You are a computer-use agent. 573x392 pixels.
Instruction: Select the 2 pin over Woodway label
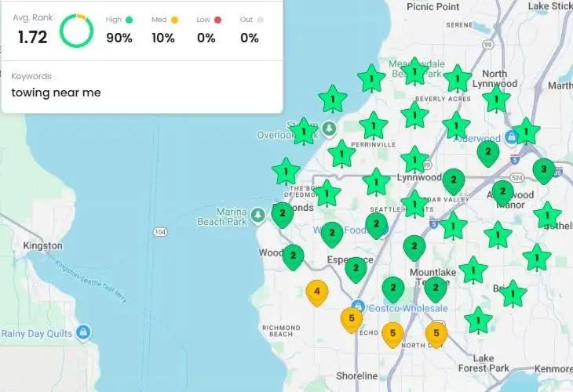coord(293,257)
